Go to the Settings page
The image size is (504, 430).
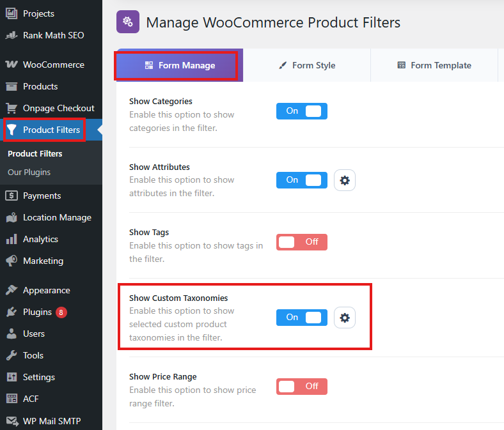tap(51, 377)
